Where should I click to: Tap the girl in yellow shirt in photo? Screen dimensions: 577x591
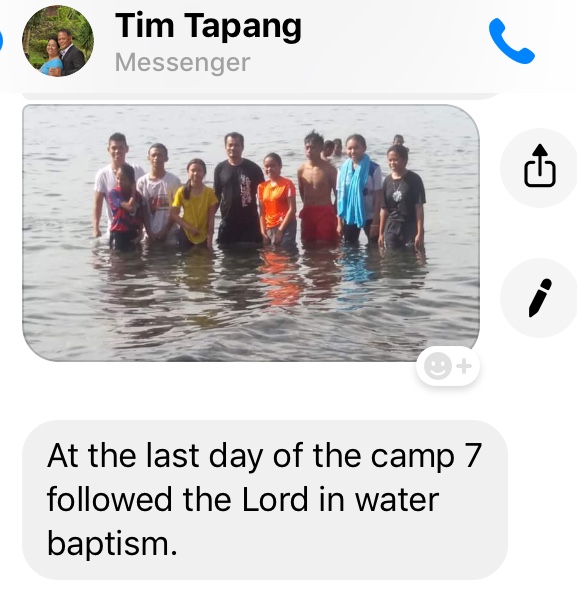pos(194,203)
